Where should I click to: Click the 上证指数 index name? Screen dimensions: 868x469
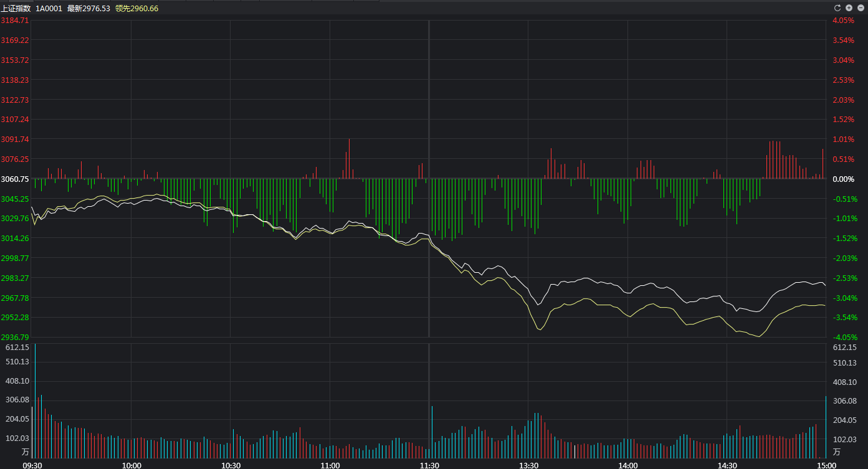tap(16, 8)
